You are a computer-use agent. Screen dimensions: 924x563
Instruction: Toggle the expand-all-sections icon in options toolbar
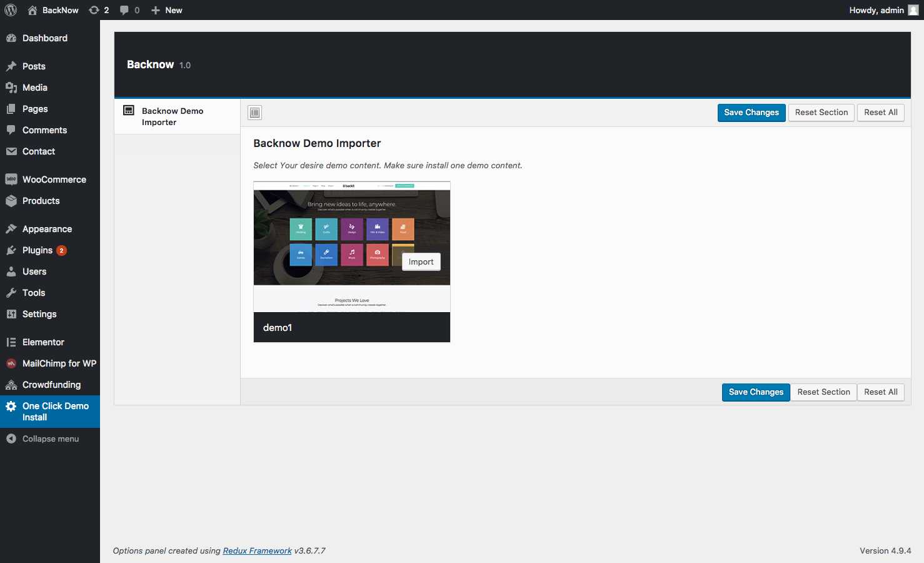coord(255,113)
